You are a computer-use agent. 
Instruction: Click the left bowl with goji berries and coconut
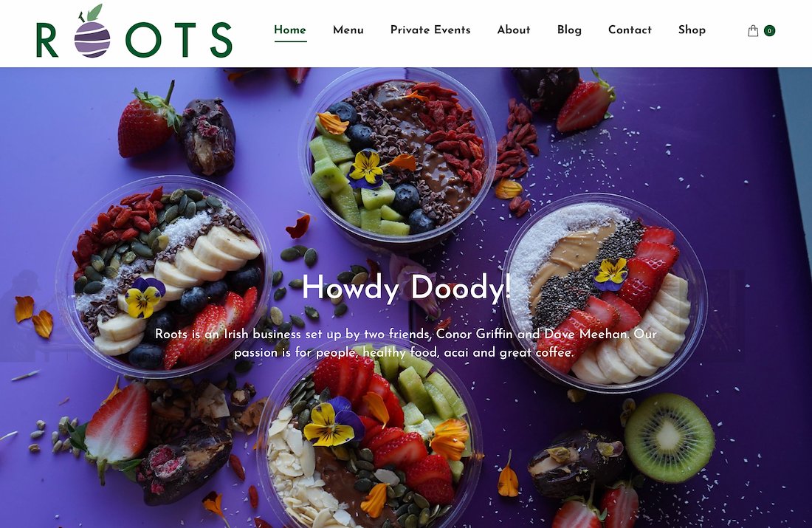[164, 276]
